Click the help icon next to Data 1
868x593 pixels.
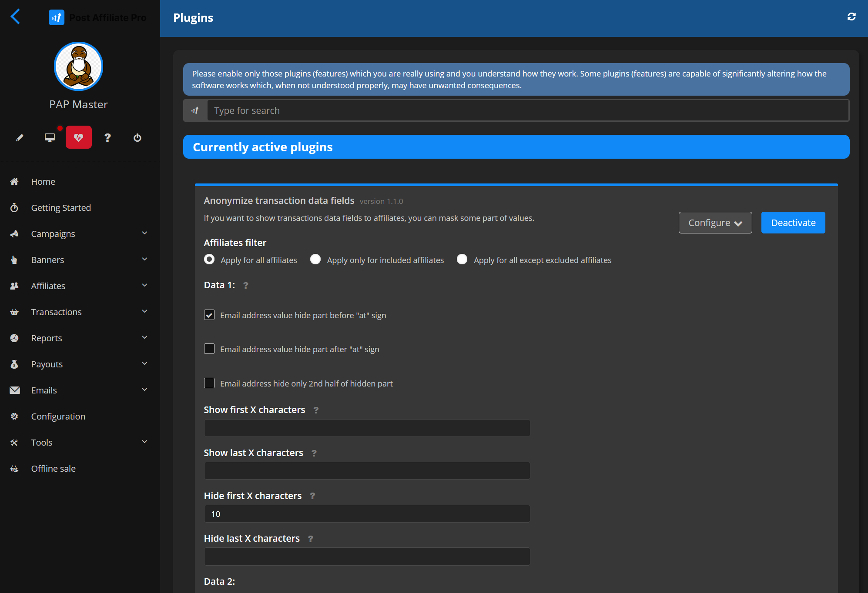coord(246,286)
